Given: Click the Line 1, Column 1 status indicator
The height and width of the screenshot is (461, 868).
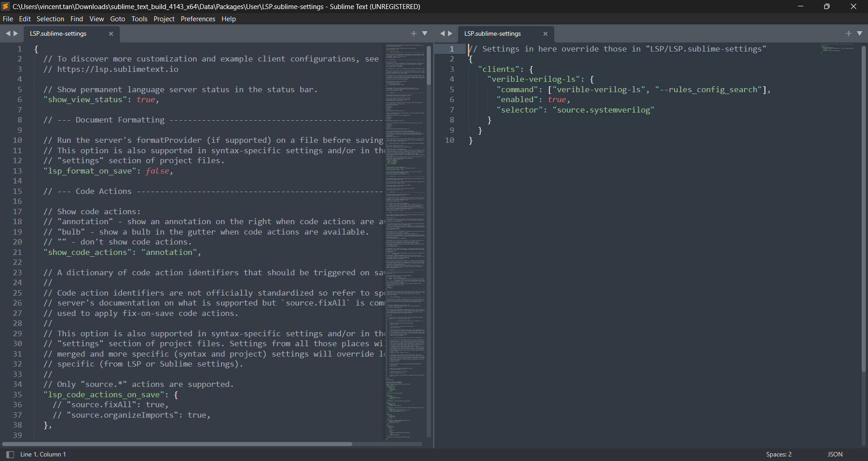Looking at the screenshot, I should (x=43, y=454).
